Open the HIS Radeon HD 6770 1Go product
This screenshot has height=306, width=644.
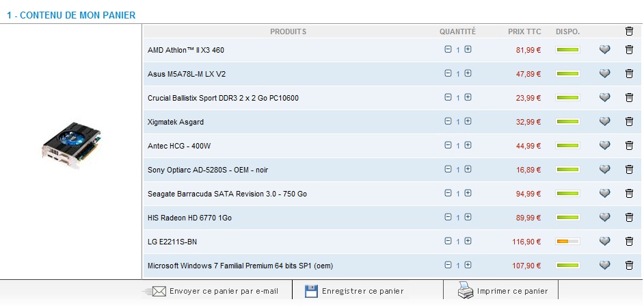189,218
